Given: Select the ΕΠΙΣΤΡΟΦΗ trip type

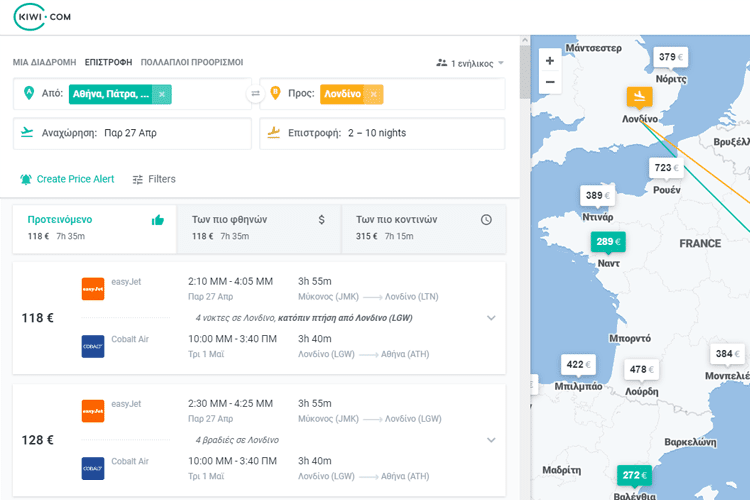Looking at the screenshot, I should pos(108,62).
